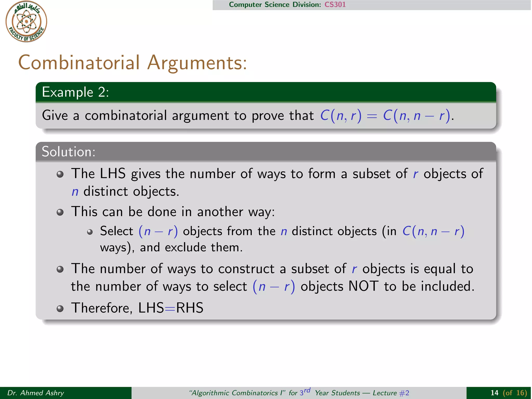
Task: Click the bullet before 'The number of ways'
Action: (x=60, y=269)
